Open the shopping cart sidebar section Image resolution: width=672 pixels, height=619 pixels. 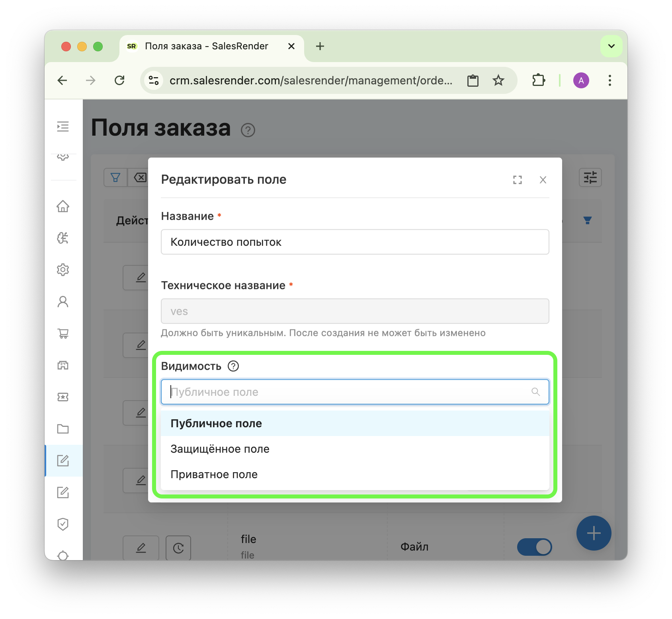[63, 333]
